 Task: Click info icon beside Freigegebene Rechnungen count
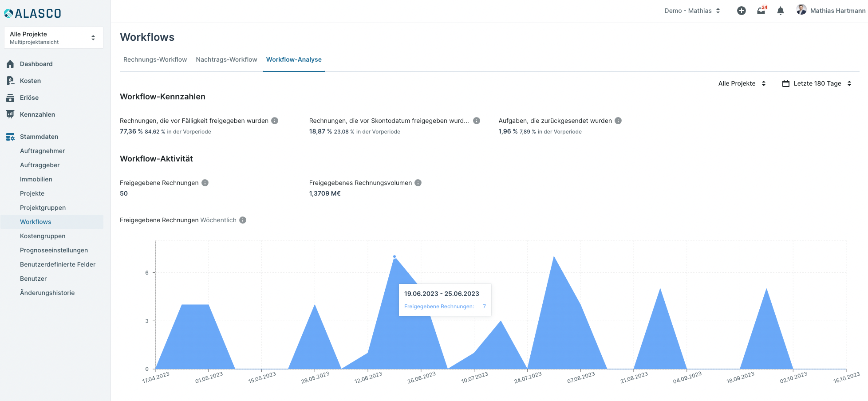[205, 183]
